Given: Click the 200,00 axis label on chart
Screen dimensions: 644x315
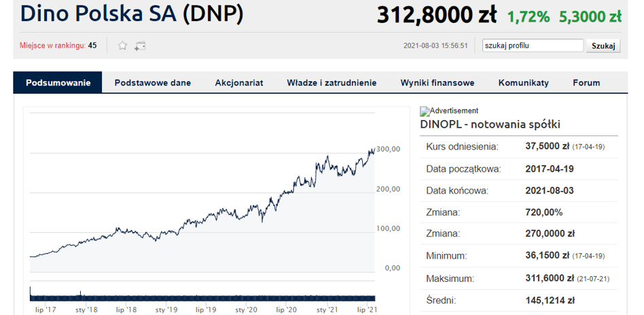Looking at the screenshot, I should pyautogui.click(x=388, y=189).
